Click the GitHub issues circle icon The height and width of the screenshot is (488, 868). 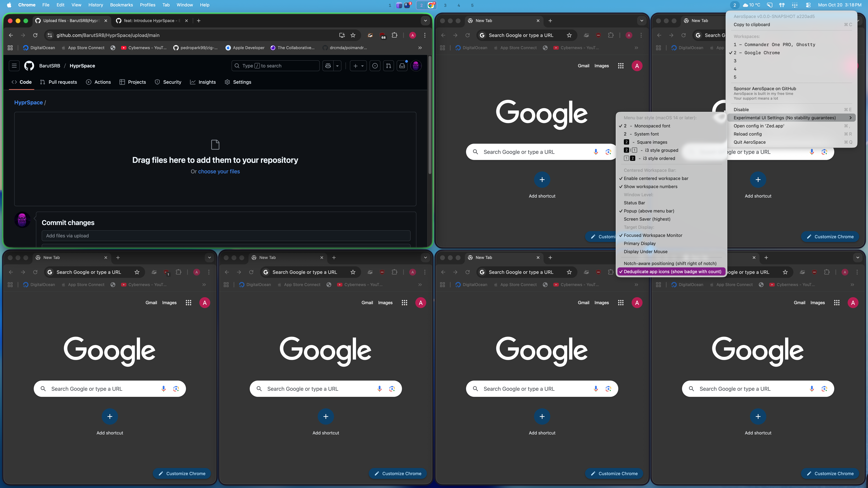[375, 66]
